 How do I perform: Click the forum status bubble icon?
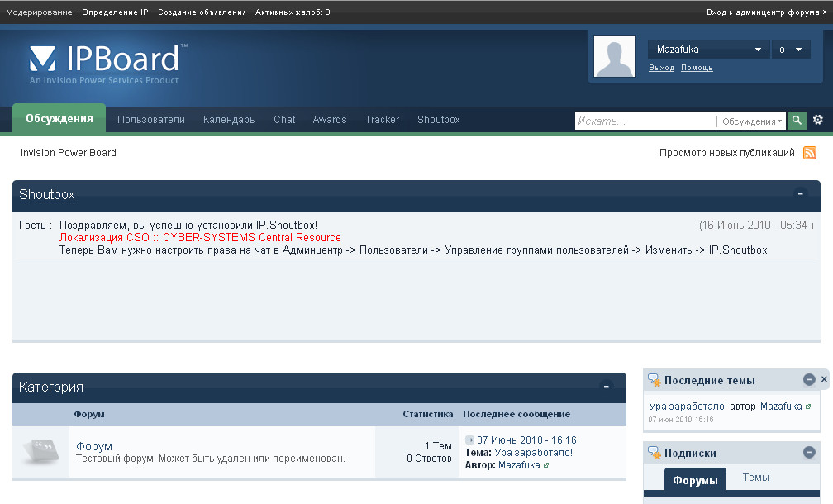click(41, 451)
